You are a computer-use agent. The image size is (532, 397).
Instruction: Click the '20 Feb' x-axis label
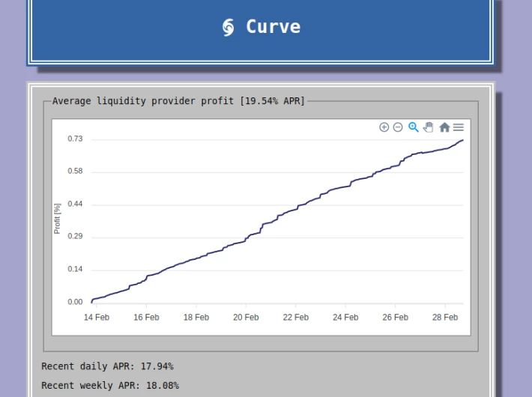(246, 318)
